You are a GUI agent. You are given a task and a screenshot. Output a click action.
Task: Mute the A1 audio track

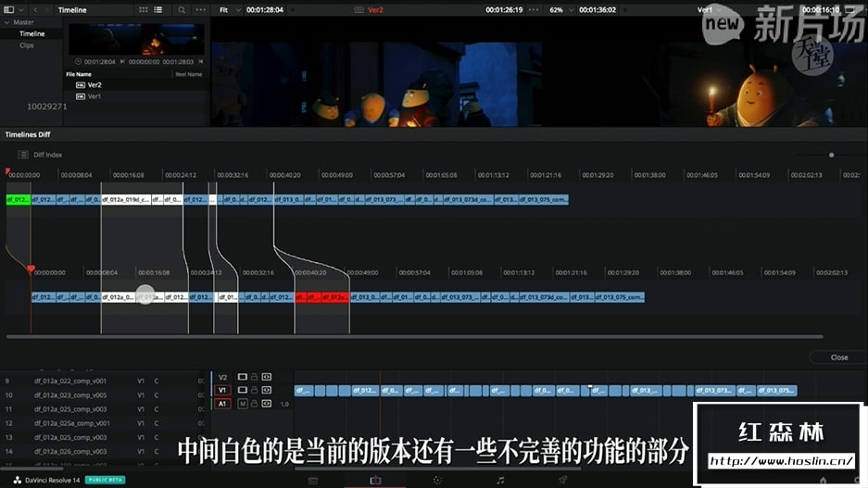pyautogui.click(x=243, y=404)
